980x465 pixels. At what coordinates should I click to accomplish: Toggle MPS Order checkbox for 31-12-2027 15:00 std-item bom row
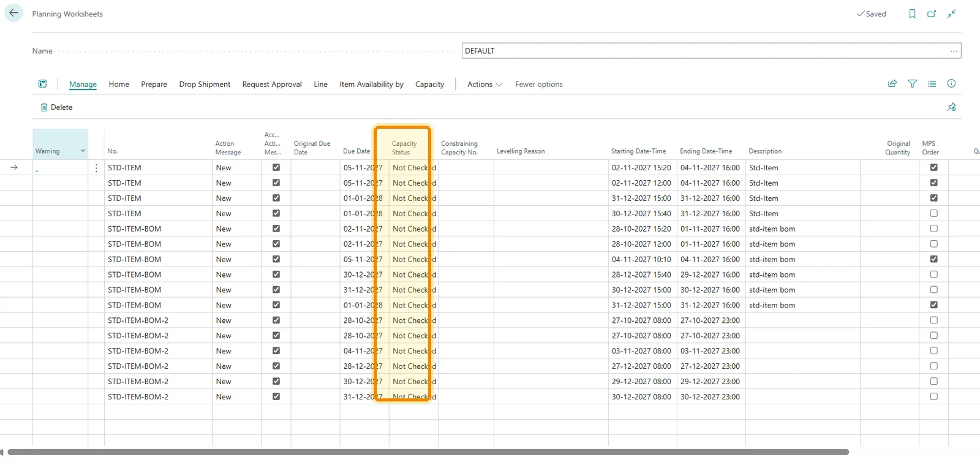point(933,304)
